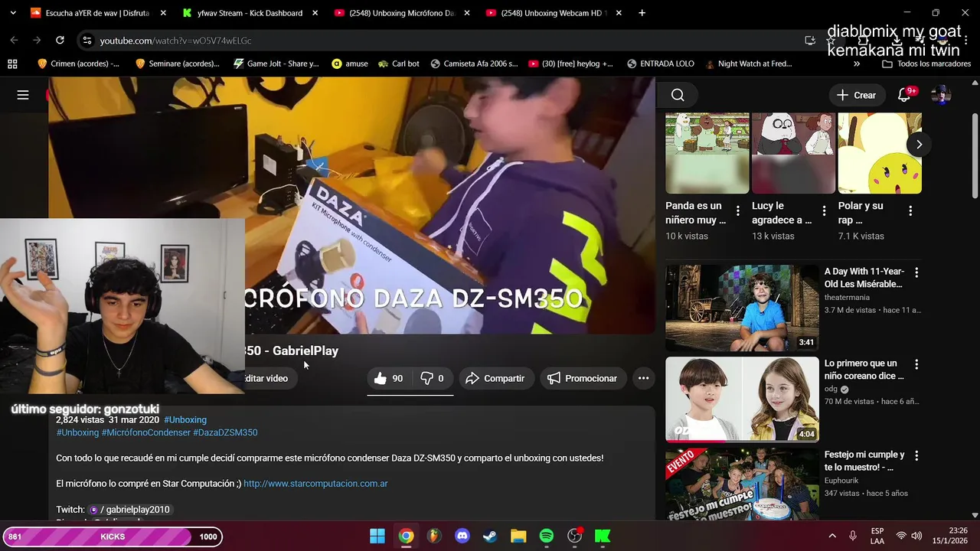
Task: Open 'Night Watch at Fred...' bookmark
Action: (748, 64)
